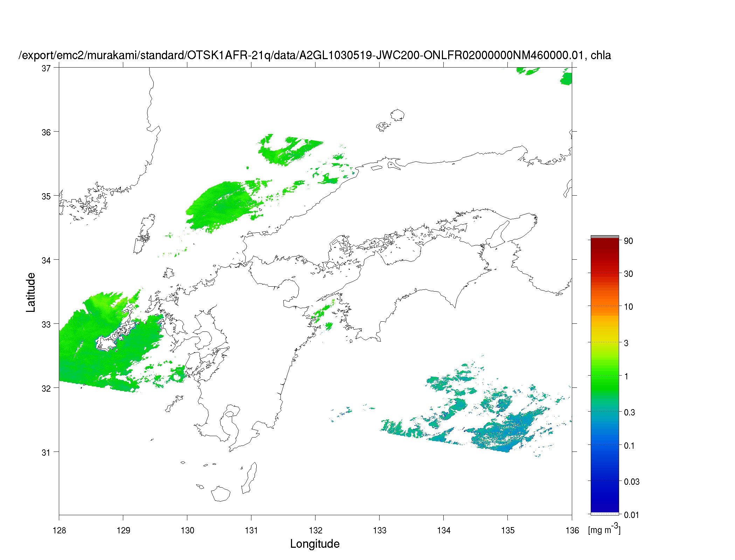Screen dimensions: 735x560
Task: Click the colorbar label 10
Action: point(629,307)
